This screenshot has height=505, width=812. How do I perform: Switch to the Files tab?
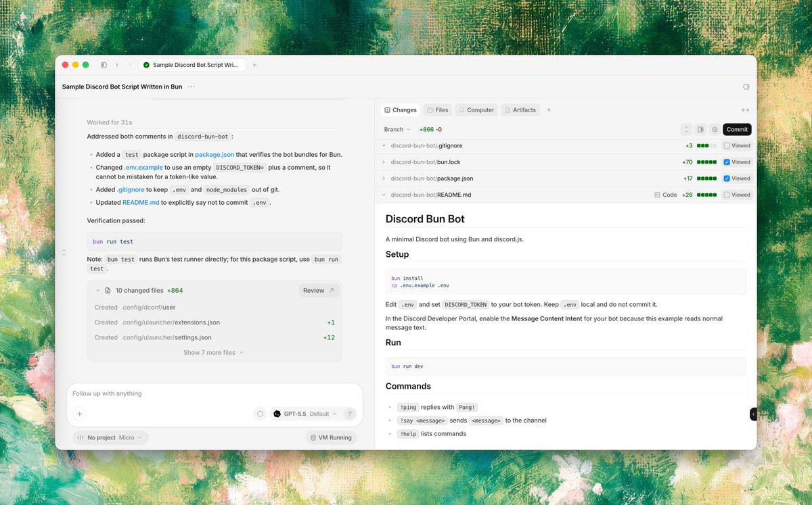click(437, 110)
